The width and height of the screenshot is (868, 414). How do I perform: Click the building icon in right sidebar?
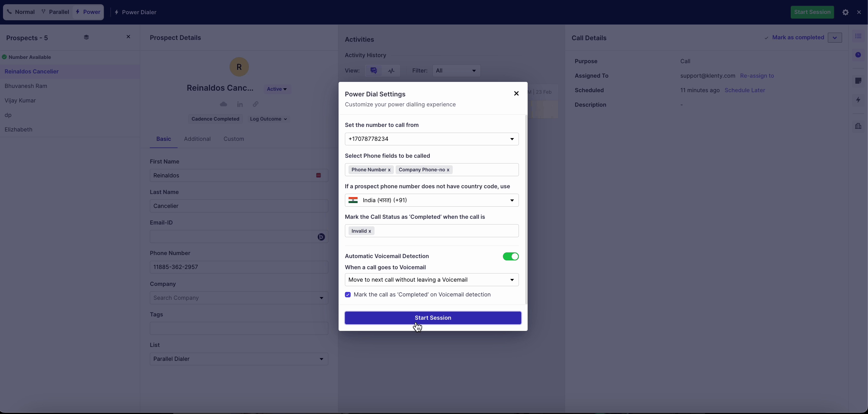[x=858, y=126]
